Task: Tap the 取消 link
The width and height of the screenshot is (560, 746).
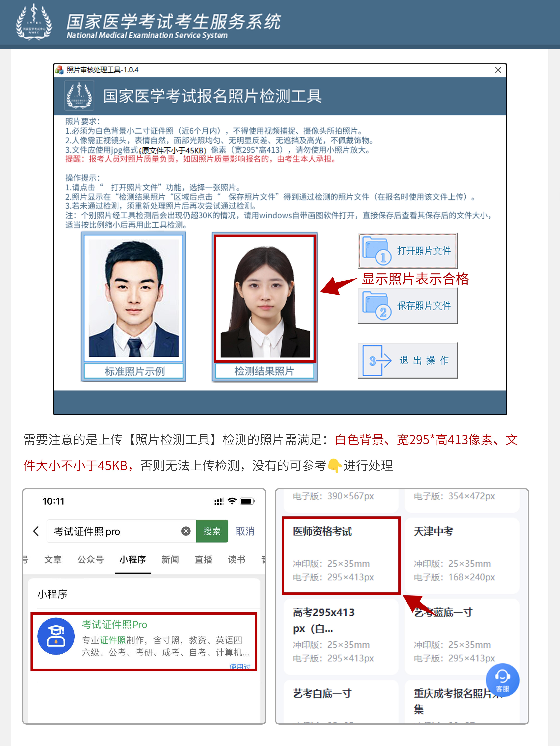Action: (x=245, y=531)
